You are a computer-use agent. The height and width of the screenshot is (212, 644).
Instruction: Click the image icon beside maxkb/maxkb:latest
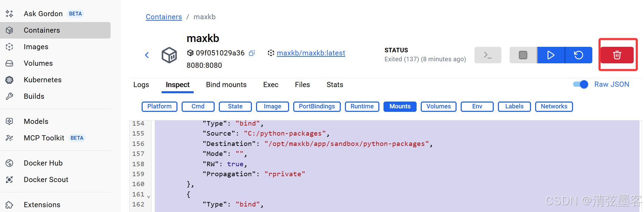[271, 53]
